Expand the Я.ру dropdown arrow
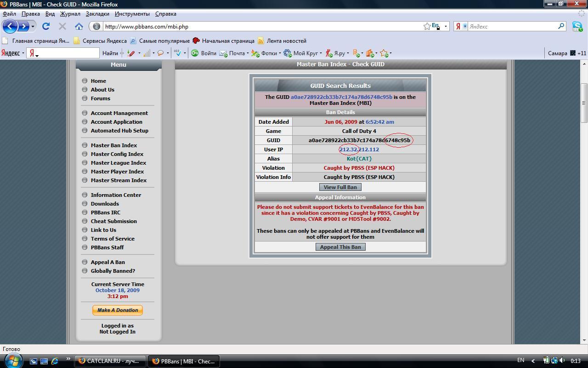Viewport: 588px width, 368px height. [x=348, y=53]
